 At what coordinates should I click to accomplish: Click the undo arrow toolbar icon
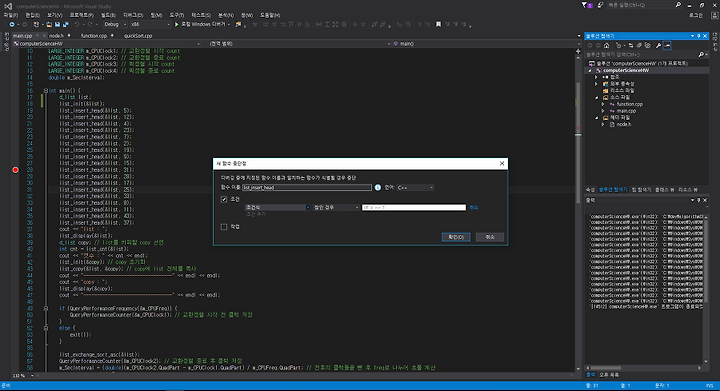tap(77, 24)
